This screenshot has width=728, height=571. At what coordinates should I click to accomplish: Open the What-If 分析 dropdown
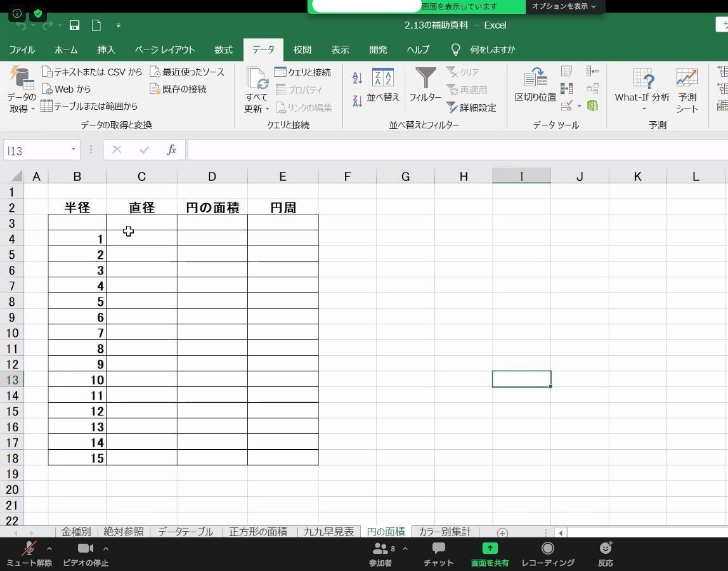[x=642, y=89]
